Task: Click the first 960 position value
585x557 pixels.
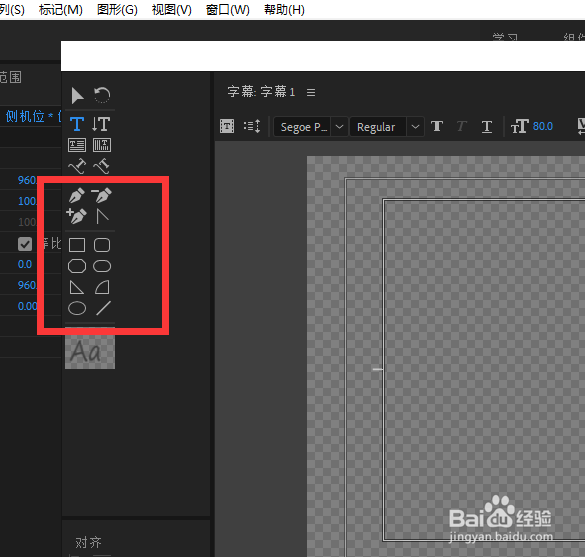Action: pos(27,180)
